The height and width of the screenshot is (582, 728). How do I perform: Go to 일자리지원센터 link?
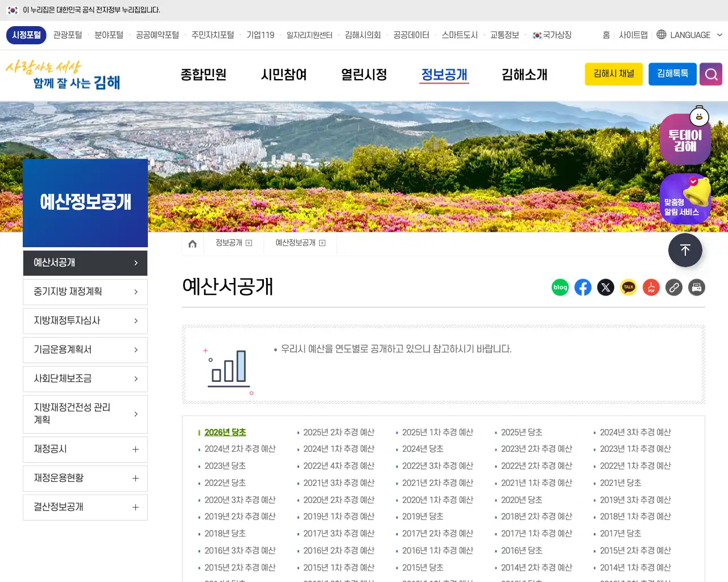click(x=309, y=35)
